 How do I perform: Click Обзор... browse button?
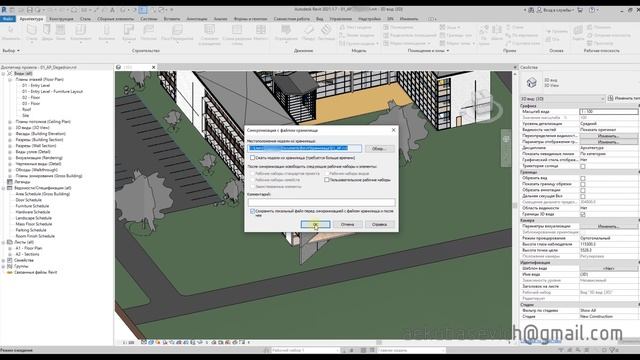pyautogui.click(x=379, y=149)
